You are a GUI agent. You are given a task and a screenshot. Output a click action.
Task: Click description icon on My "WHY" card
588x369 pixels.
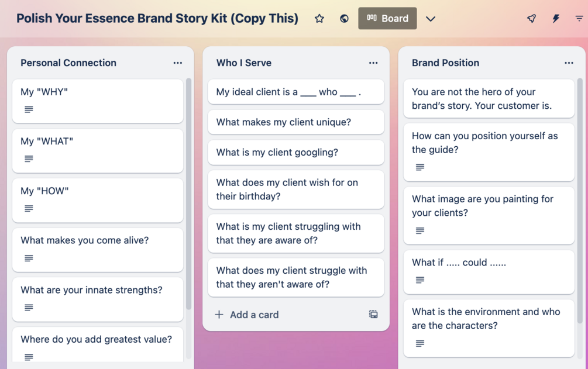coord(29,109)
